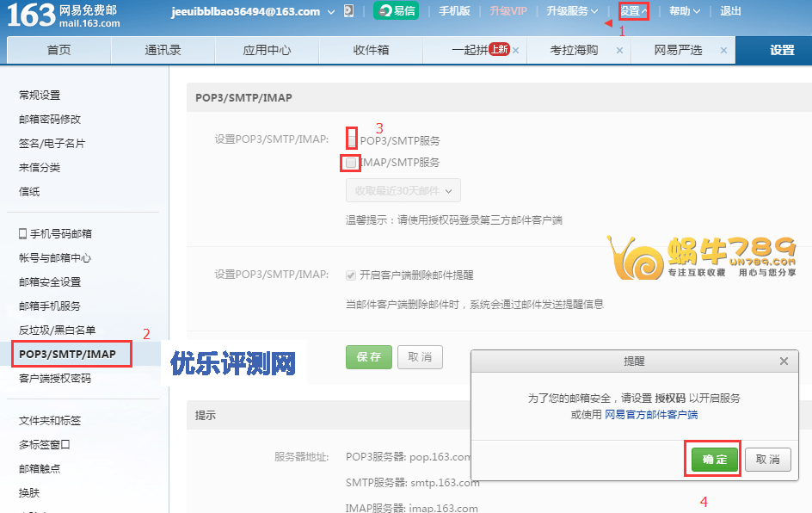Open 反垃圾/黑白名单 settings
The height and width of the screenshot is (513, 812).
coord(57,330)
